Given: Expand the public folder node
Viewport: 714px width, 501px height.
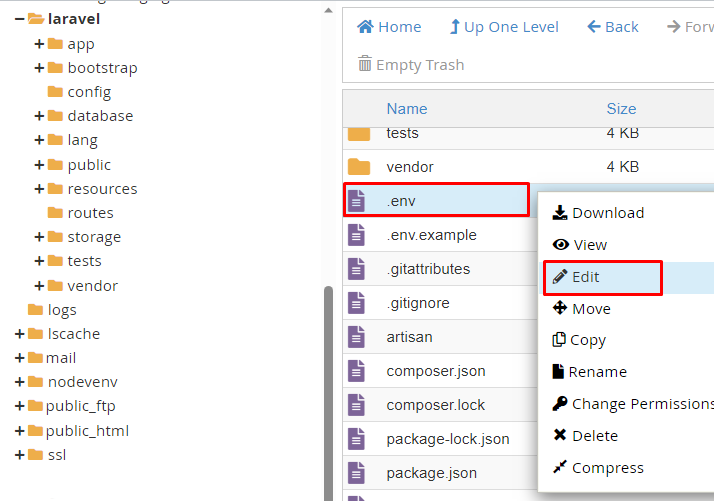Looking at the screenshot, I should coord(39,164).
